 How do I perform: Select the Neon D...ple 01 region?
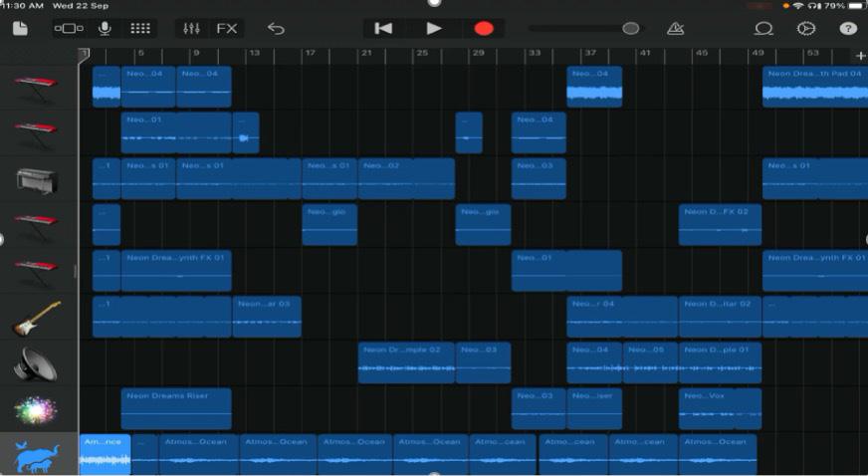[720, 362]
